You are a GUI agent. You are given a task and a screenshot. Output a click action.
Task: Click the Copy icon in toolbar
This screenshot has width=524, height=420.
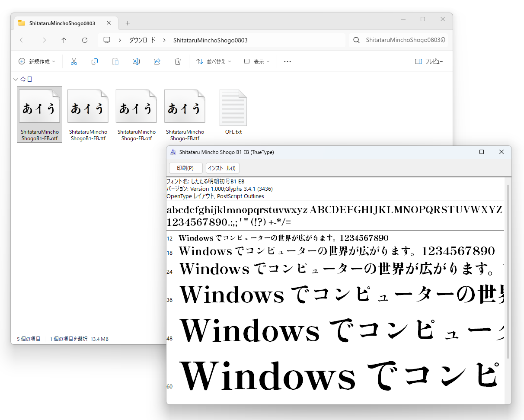click(x=95, y=61)
